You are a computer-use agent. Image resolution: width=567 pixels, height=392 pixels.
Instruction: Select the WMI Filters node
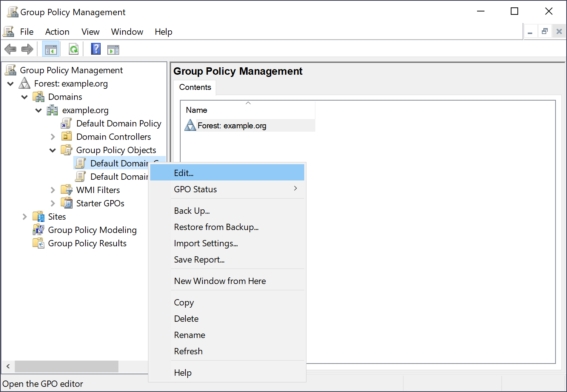[x=98, y=190]
